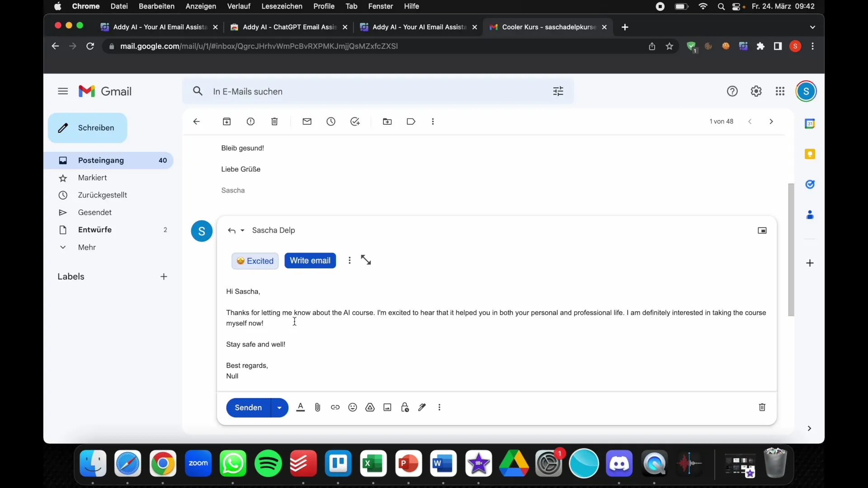Click the lock/confidential icon in compose toolbar
This screenshot has height=488, width=868.
(405, 407)
